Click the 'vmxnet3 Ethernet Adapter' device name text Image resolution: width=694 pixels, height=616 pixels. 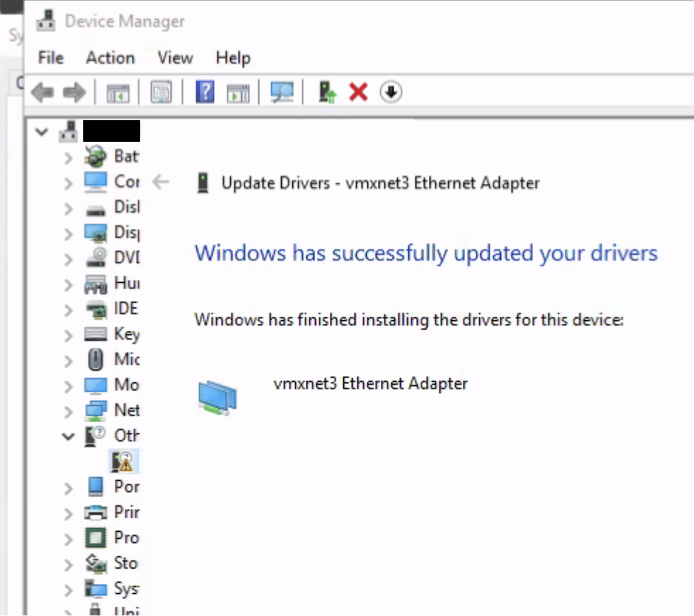click(x=370, y=384)
